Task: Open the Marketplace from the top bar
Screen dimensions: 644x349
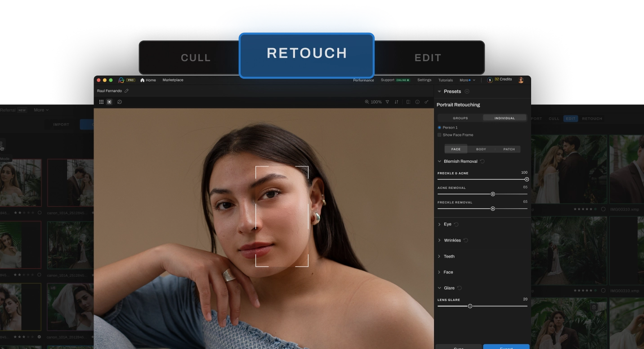Action: pos(173,80)
